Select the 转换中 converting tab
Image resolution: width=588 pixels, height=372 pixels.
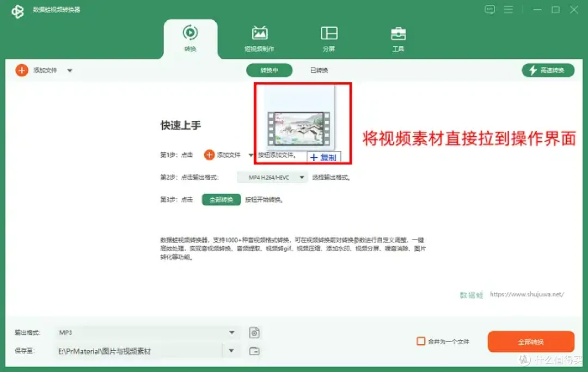pyautogui.click(x=269, y=70)
